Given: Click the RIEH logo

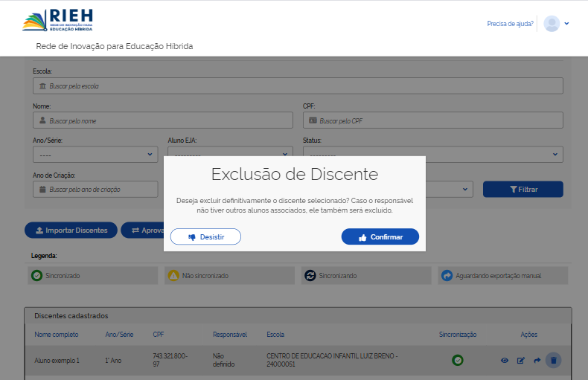Looking at the screenshot, I should point(58,20).
